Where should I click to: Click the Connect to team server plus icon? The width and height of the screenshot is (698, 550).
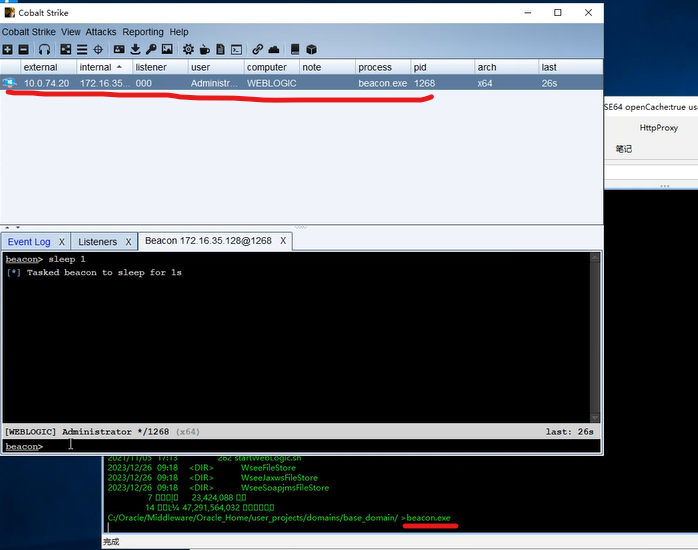tap(8, 49)
